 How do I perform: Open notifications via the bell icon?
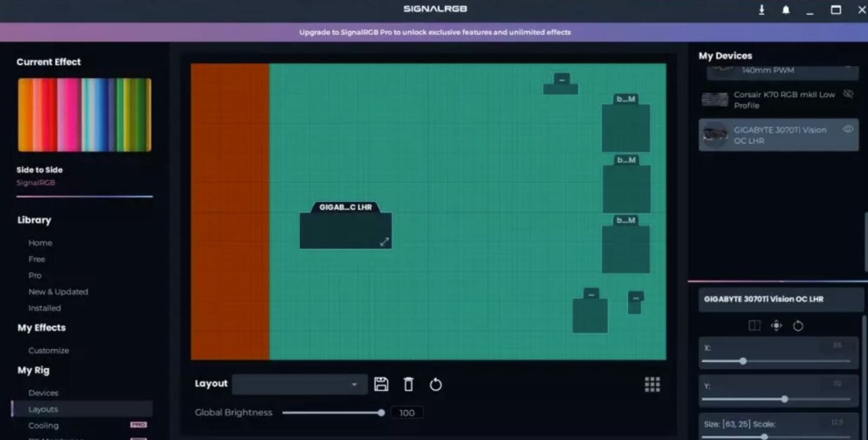(785, 10)
